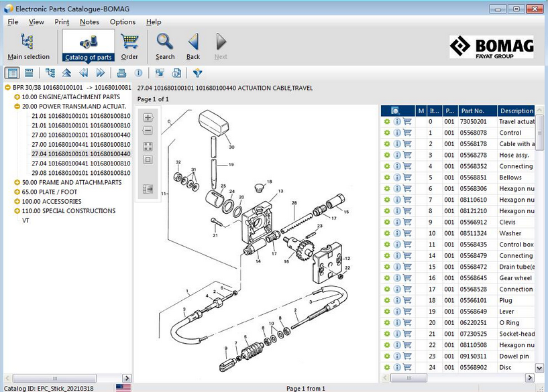The image size is (548, 392).
Task: Print the page with printer icon
Action: tap(121, 73)
